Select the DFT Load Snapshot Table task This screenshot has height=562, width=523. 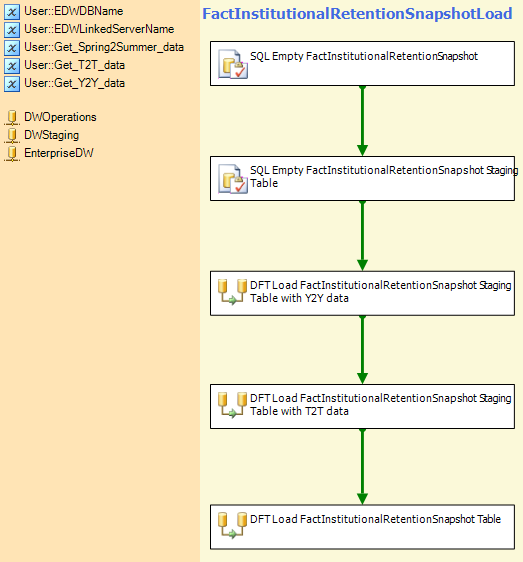click(x=362, y=527)
